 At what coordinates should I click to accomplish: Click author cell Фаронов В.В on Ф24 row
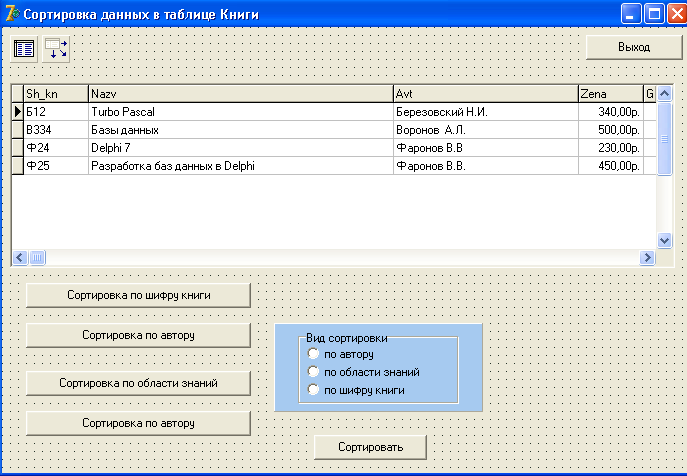pyautogui.click(x=486, y=148)
